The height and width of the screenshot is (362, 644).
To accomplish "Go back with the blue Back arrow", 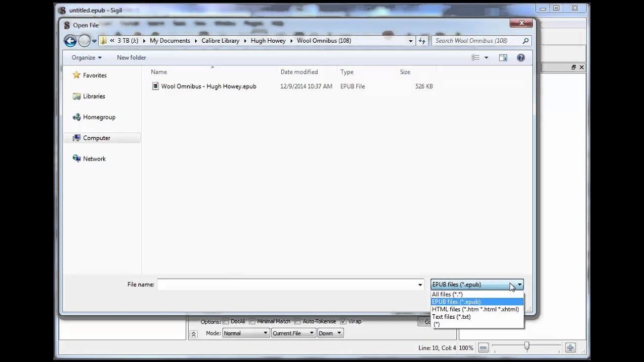I will [x=70, y=41].
